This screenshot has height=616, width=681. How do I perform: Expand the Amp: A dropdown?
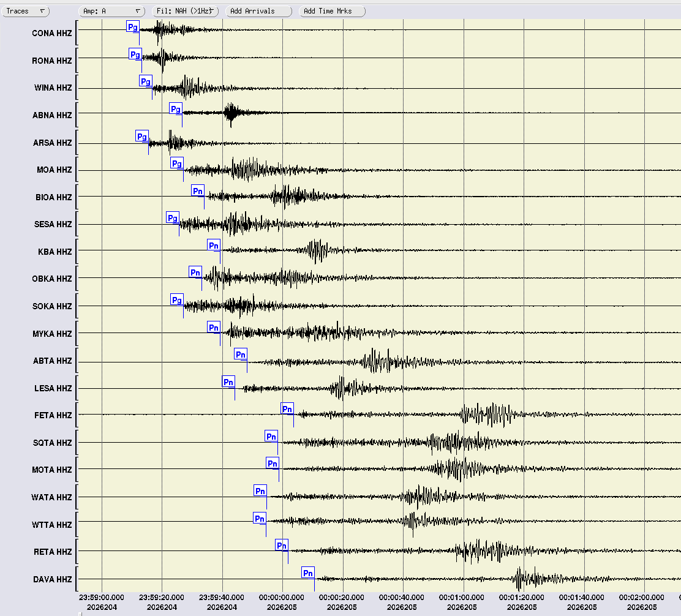click(x=111, y=11)
